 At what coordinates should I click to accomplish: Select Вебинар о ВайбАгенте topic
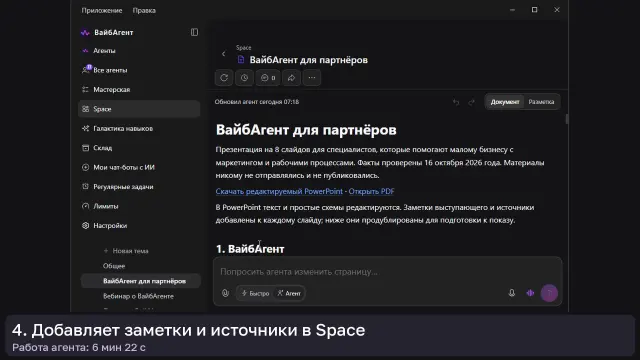pos(138,296)
